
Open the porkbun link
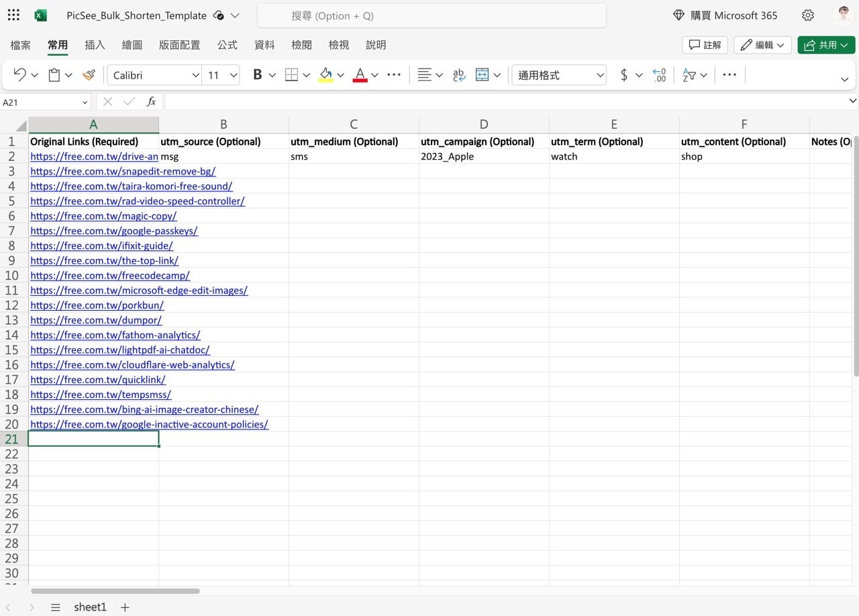[x=97, y=305]
